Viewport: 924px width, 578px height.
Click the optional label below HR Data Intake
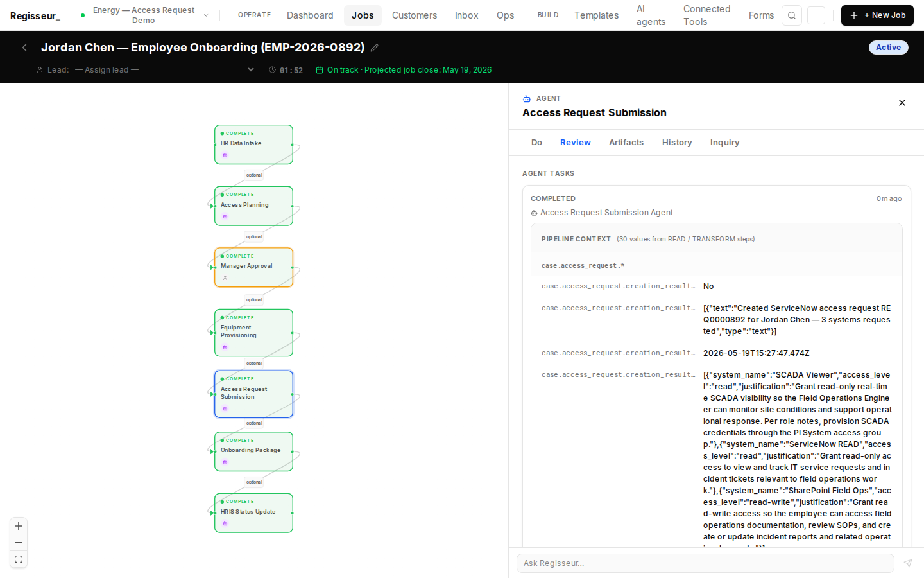tap(254, 175)
